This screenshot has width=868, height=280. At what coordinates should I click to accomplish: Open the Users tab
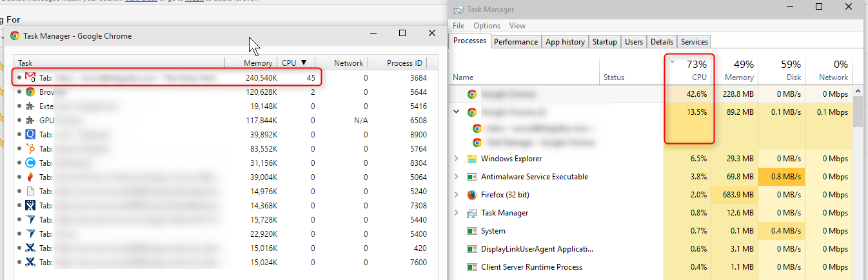tap(634, 42)
